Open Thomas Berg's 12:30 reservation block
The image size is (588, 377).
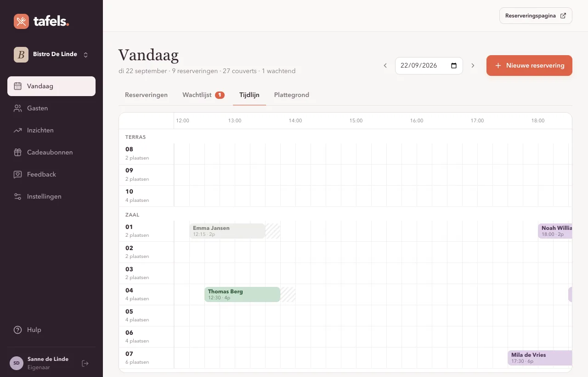242,294
